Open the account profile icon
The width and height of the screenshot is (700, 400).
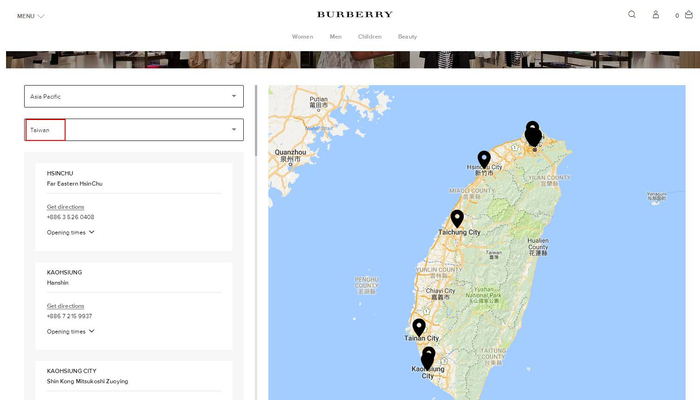[656, 15]
